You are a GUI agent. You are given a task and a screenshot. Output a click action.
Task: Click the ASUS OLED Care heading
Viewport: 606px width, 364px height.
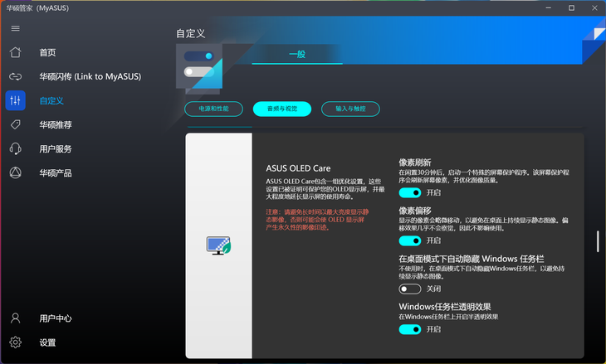[298, 168]
